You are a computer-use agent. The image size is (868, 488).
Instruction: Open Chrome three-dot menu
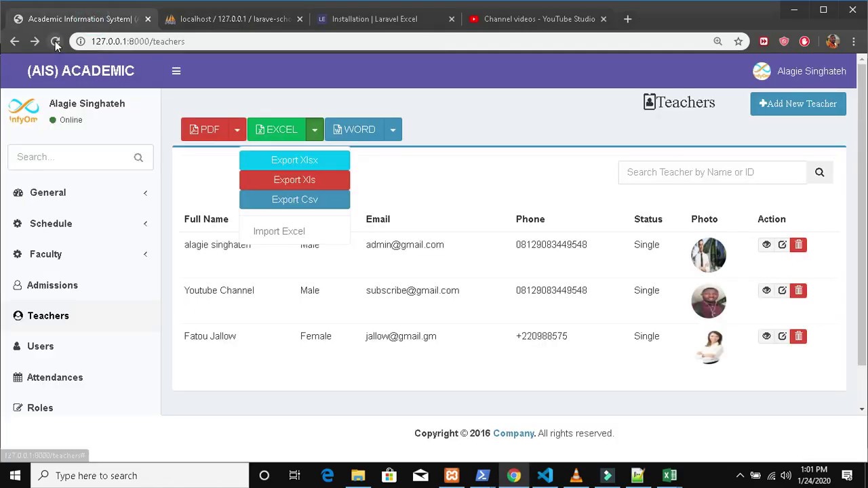coord(854,41)
